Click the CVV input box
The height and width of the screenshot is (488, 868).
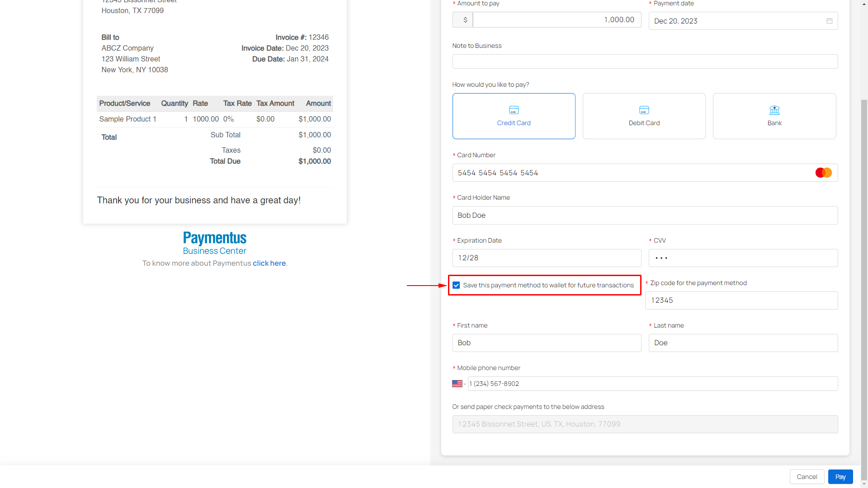(x=743, y=258)
